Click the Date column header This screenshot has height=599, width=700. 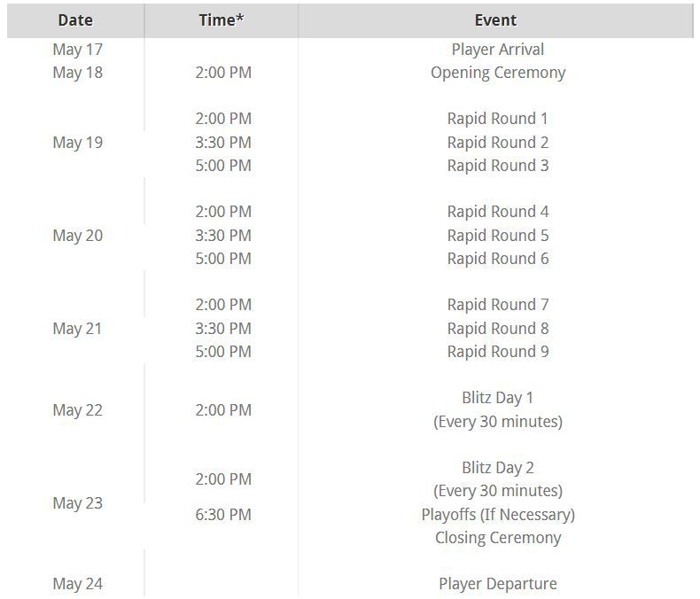(77, 20)
